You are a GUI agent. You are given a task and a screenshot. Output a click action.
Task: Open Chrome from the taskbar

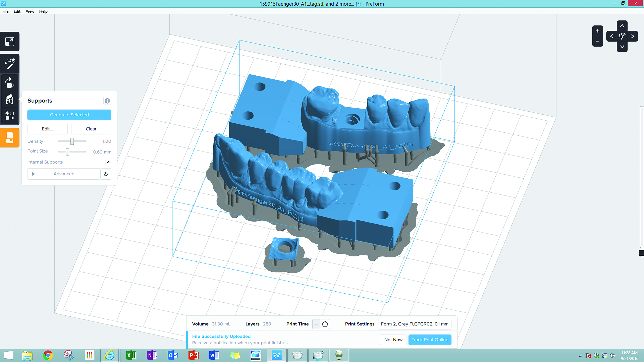click(48, 355)
